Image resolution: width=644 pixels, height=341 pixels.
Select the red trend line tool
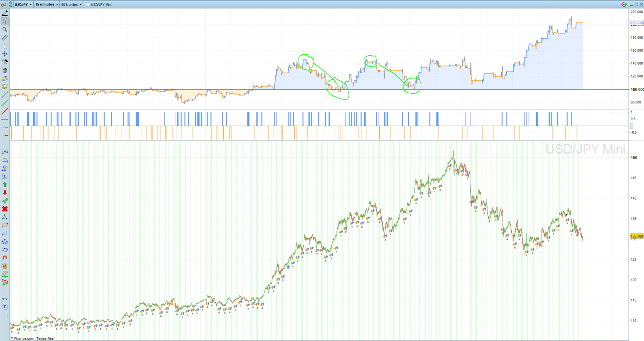click(5, 111)
